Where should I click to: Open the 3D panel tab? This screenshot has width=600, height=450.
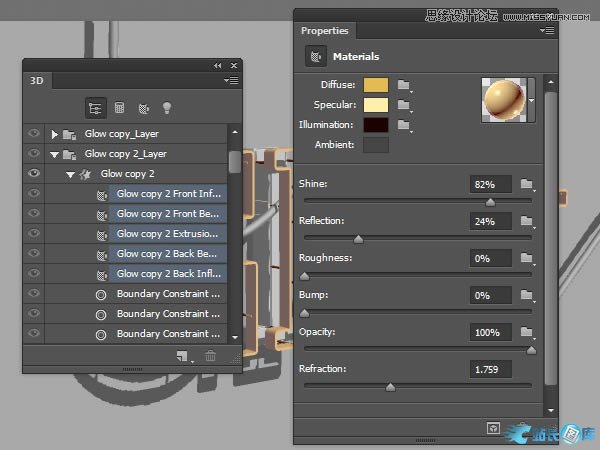[x=37, y=81]
